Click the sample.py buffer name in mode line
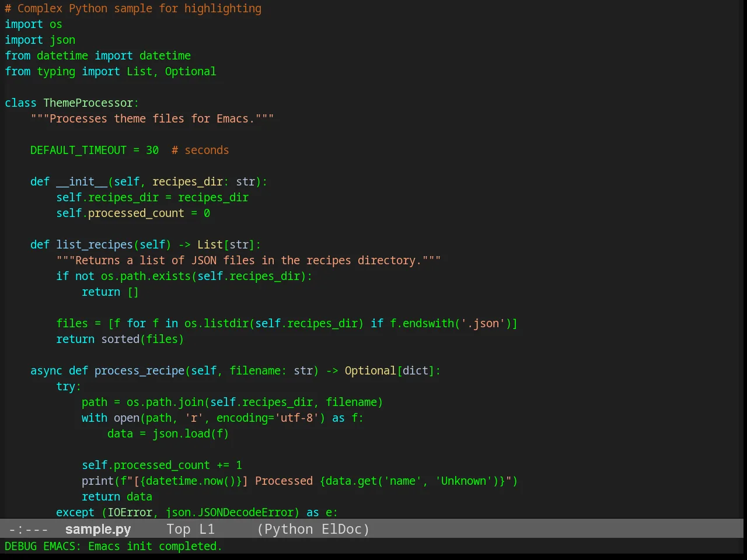 coord(98,529)
